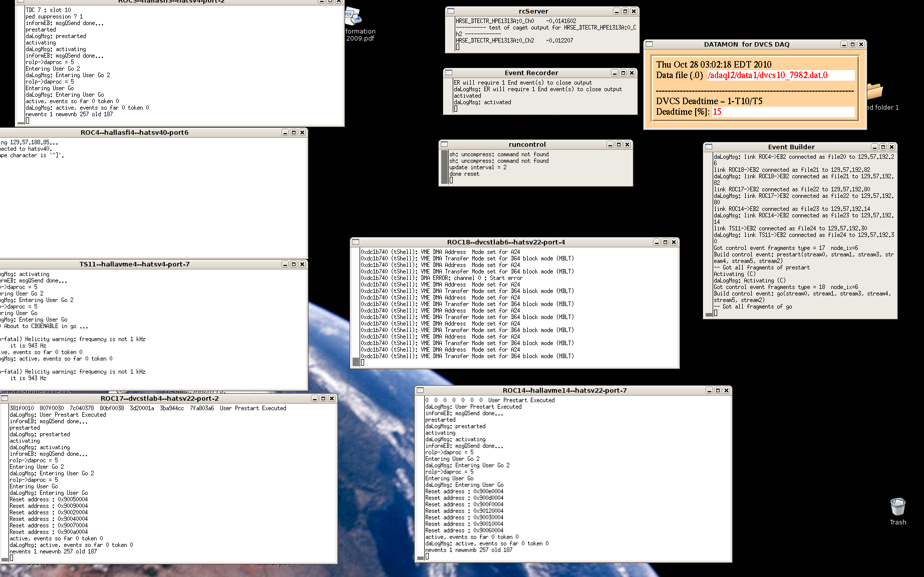Screen dimensions: 924x577
Task: Open Event Builder window menu icon
Action: (709, 147)
